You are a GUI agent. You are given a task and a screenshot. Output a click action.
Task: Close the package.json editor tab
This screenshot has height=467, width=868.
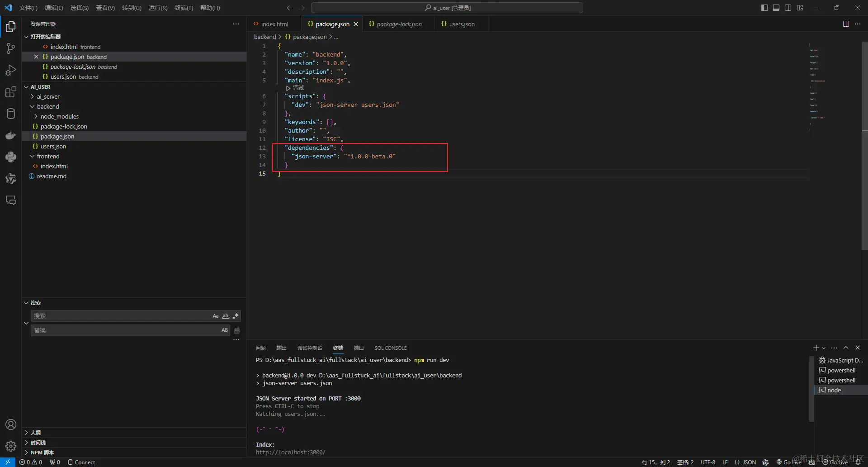click(356, 24)
